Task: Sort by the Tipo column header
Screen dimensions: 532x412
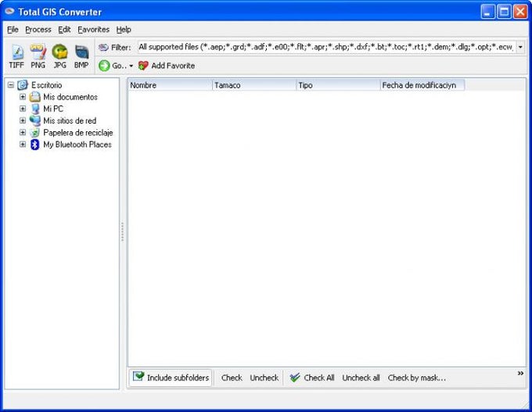Action: coord(338,85)
